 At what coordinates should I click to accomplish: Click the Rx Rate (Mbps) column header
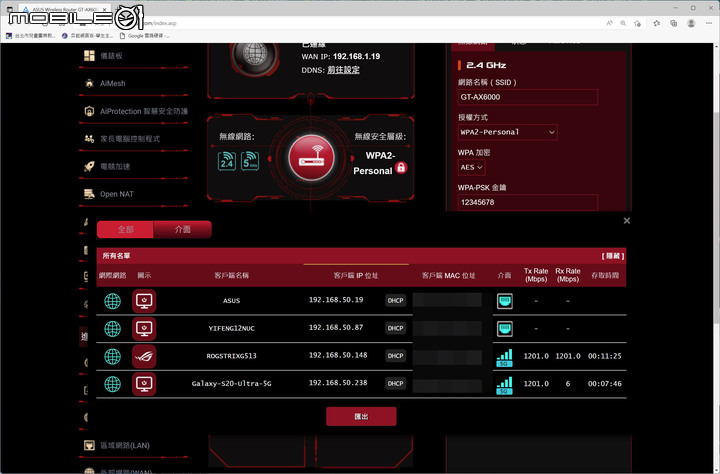568,275
